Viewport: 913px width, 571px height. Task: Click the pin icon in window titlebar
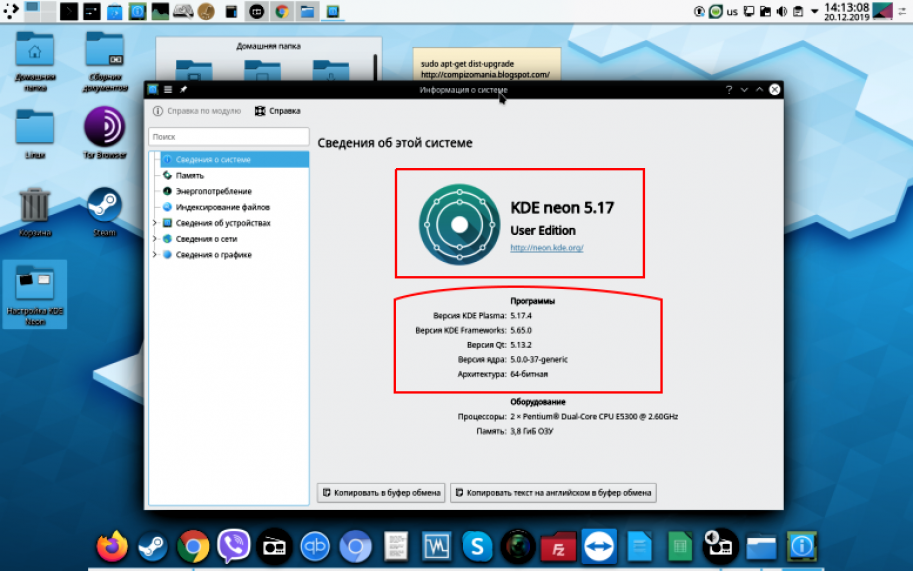coord(183,90)
